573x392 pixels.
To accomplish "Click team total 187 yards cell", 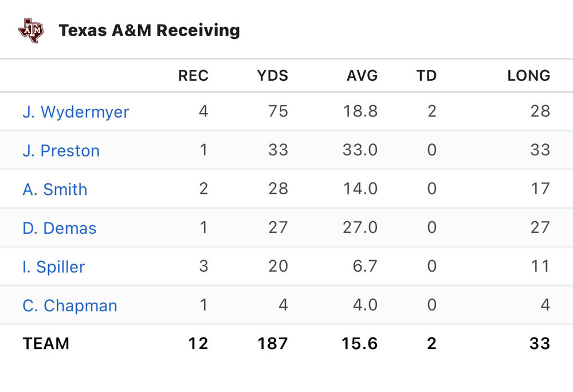I will (273, 343).
